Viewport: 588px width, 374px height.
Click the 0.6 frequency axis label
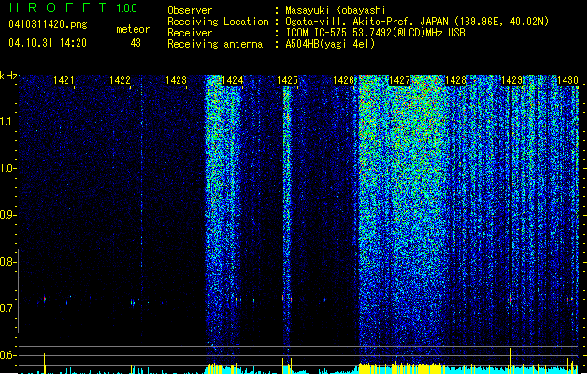pyautogui.click(x=7, y=355)
